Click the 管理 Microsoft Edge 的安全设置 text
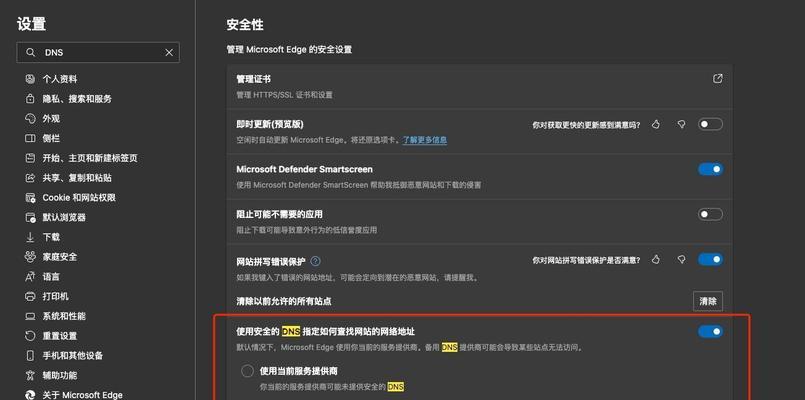The height and width of the screenshot is (400, 805). [289, 50]
